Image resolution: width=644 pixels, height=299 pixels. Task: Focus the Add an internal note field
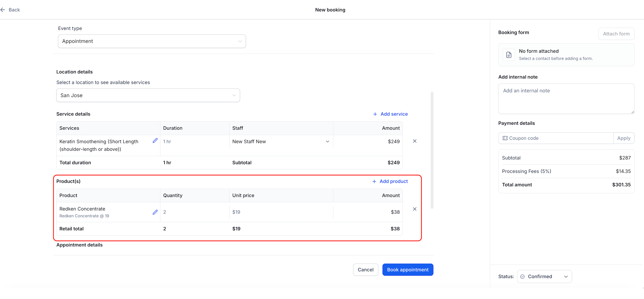(x=566, y=99)
